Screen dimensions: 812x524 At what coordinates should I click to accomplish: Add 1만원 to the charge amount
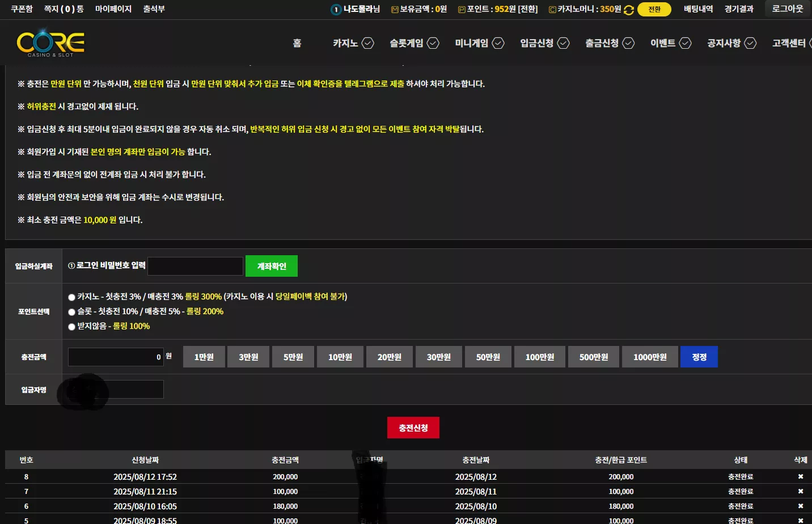204,357
